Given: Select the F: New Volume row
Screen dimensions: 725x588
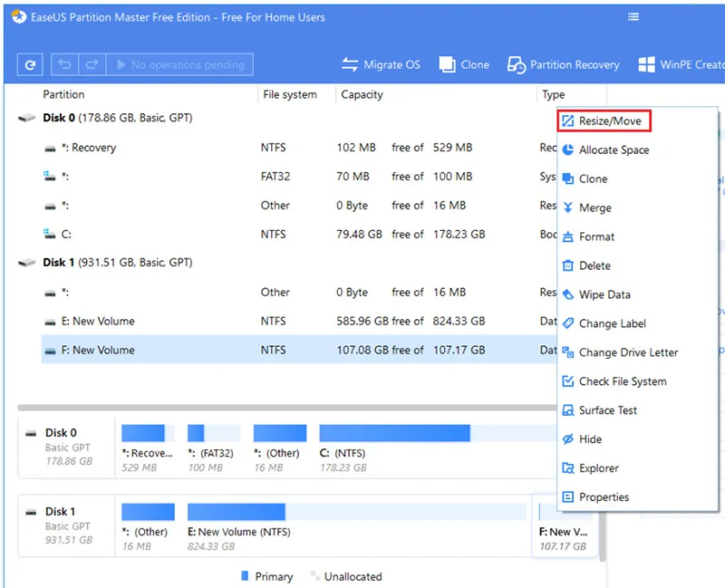Looking at the screenshot, I should click(299, 350).
